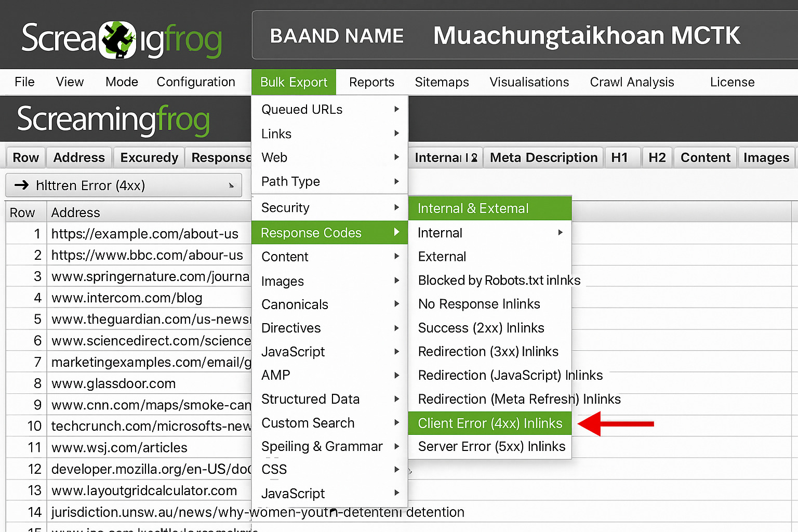The image size is (798, 532).
Task: Switch to the Meta Description tab
Action: pyautogui.click(x=543, y=157)
